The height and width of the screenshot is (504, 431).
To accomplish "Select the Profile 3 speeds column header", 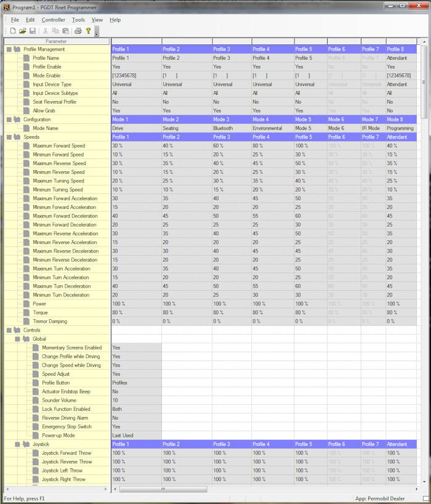I will [232, 137].
